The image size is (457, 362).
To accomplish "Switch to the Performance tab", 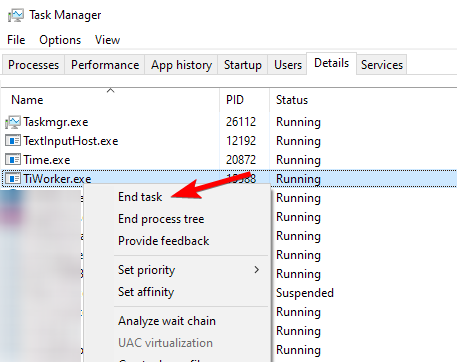I will 105,65.
